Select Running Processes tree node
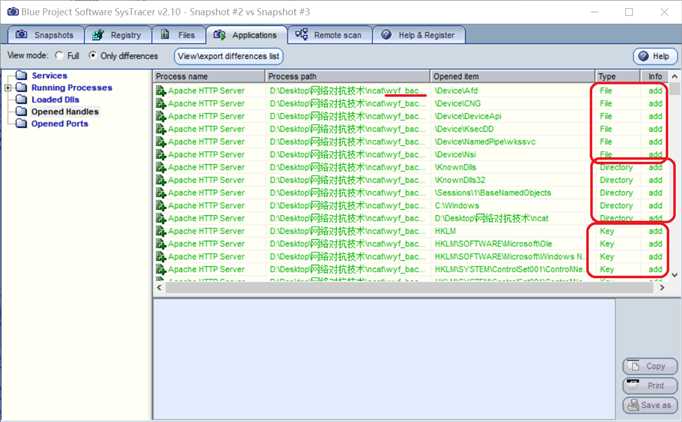 click(x=71, y=87)
